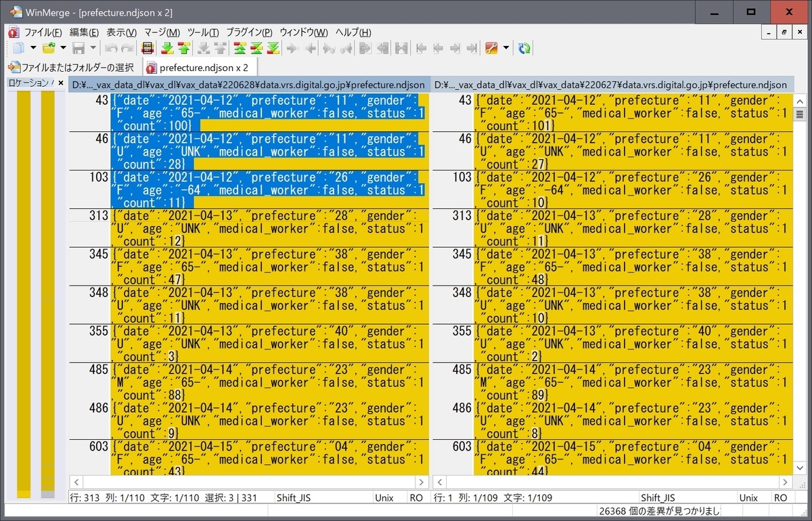The image size is (812, 521).
Task: Open the 編集(E) menu
Action: (84, 32)
